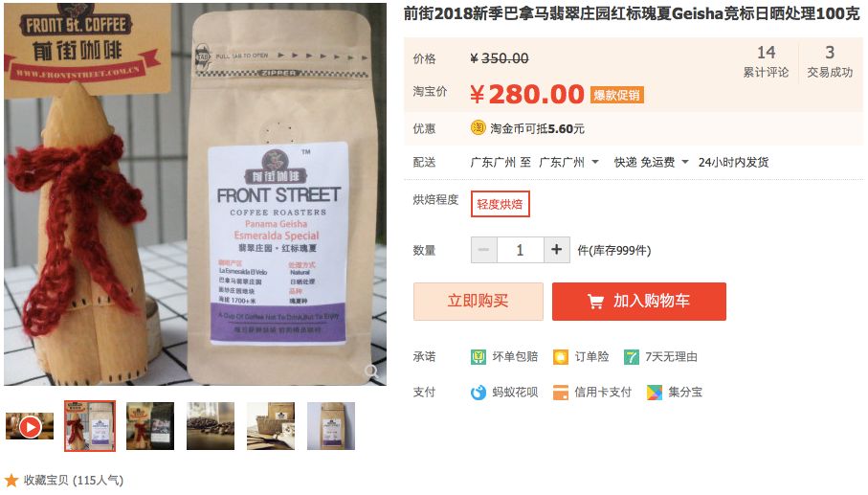Click the 立即购买 buy now button
Viewport: 868px width, 495px height.
(479, 302)
